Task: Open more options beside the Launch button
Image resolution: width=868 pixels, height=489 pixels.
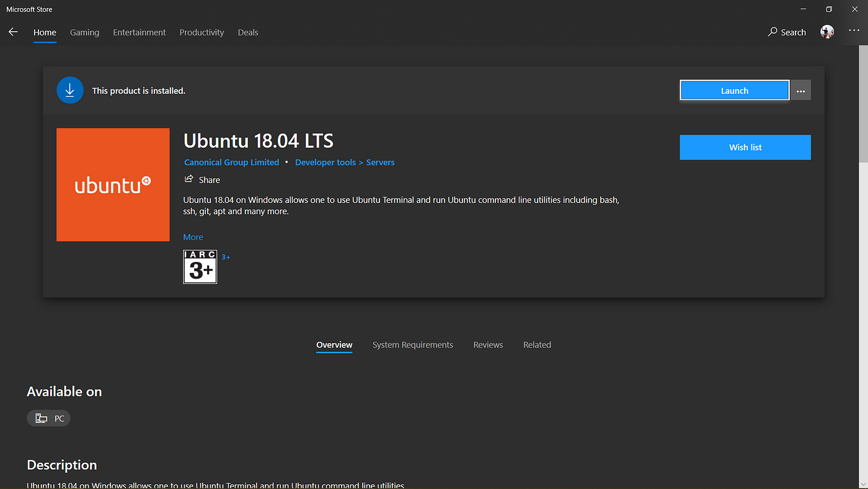Action: [801, 91]
